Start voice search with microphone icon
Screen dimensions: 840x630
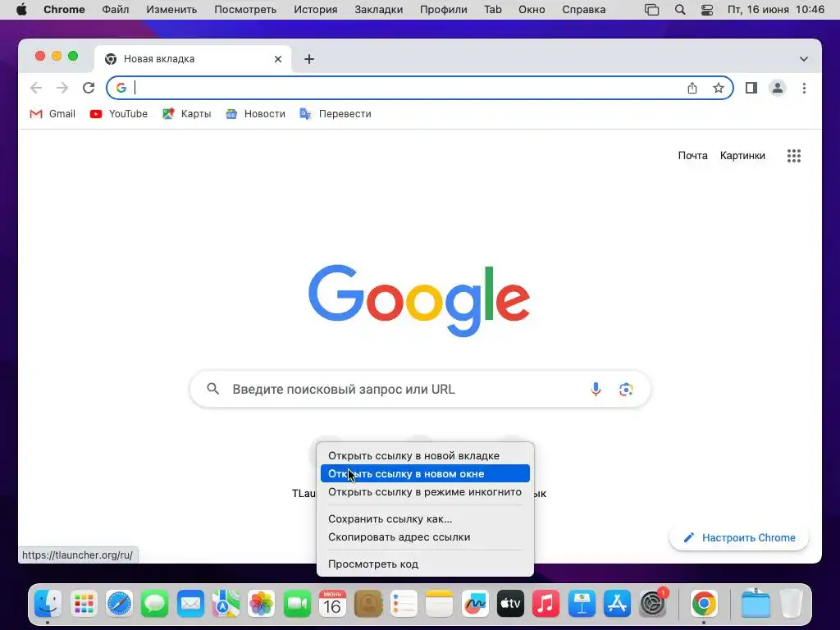pos(596,389)
